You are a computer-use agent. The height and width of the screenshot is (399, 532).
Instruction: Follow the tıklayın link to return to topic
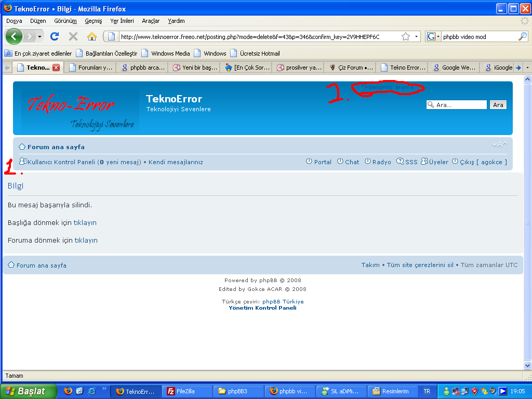(85, 222)
